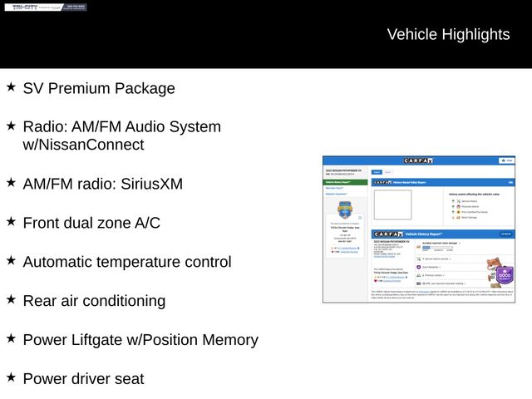Image resolution: width=532 pixels, height=399 pixels.
Task: Click the SV Premium Package bullet text
Action: point(99,88)
